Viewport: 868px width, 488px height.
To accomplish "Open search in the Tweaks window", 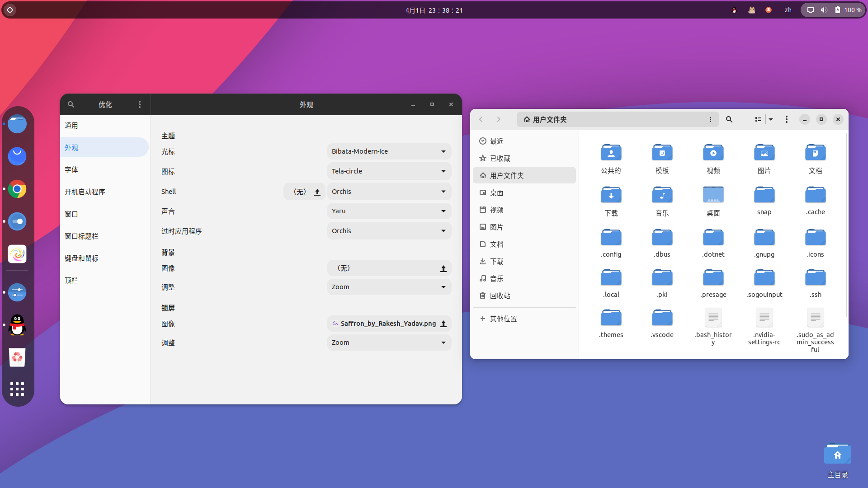I will [x=71, y=104].
